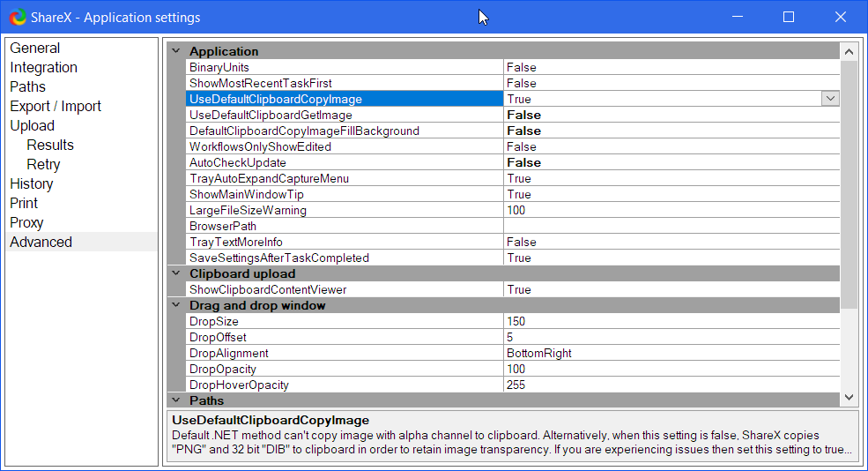The image size is (868, 471).
Task: Maximize the ShareX settings window
Action: click(789, 17)
